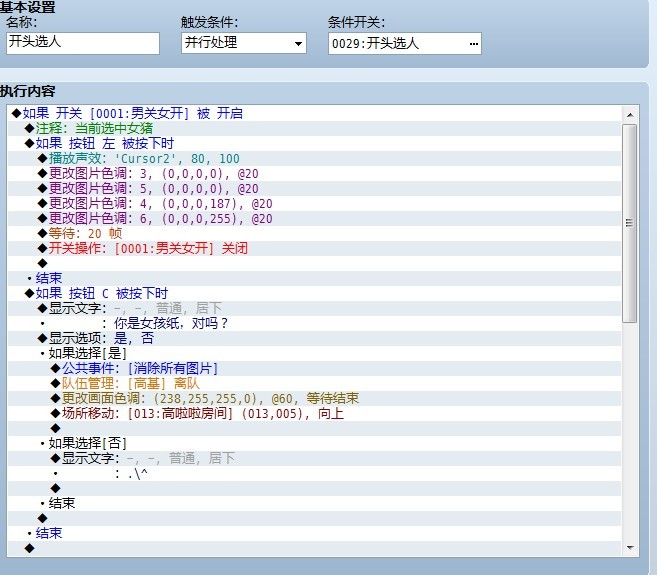
Task: Select line 更改图片色调: 3, (0,0,0,0), @20
Action: click(x=314, y=174)
